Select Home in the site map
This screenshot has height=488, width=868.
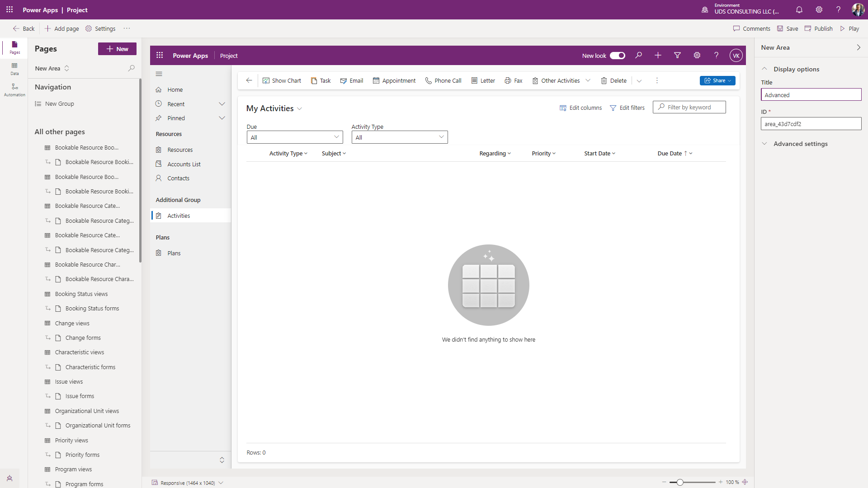point(190,89)
